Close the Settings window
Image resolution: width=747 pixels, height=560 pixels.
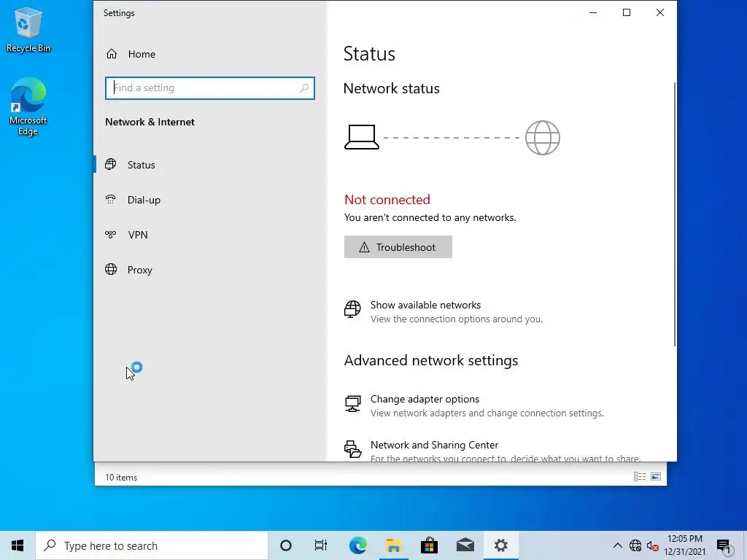pos(659,13)
